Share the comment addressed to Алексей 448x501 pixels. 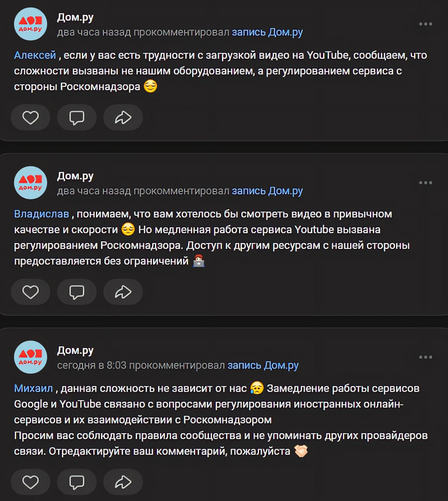(x=122, y=118)
